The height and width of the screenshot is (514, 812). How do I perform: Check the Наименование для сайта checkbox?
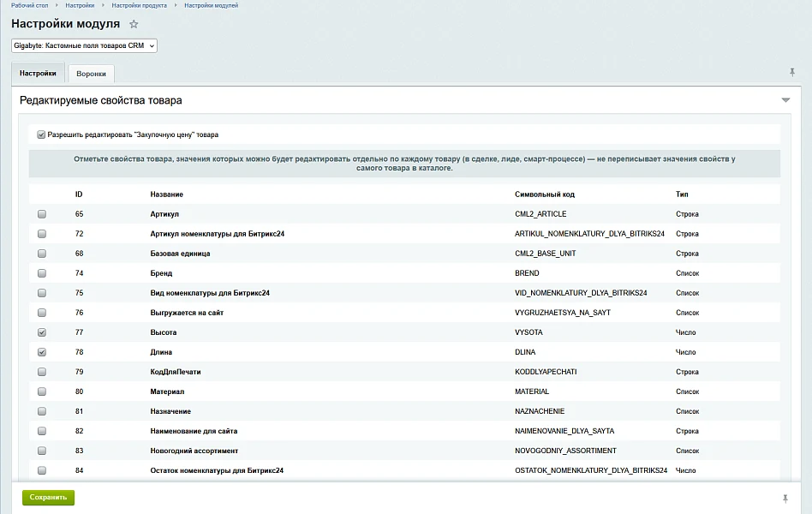pos(42,431)
